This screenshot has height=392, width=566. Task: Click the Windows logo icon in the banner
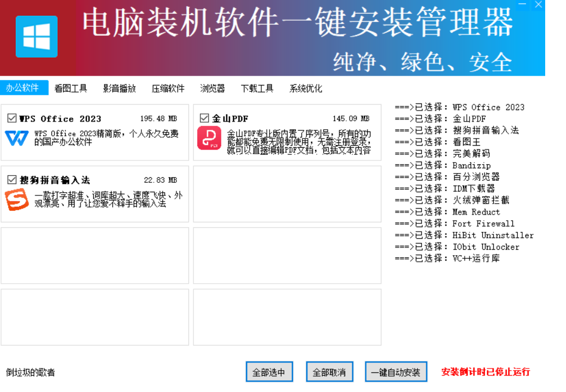37,37
